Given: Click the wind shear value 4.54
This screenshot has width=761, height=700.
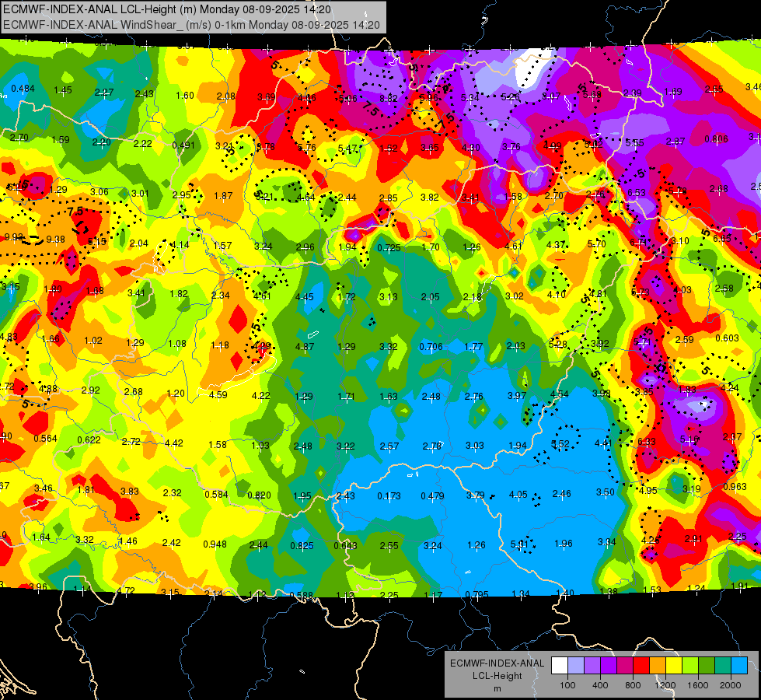Looking at the screenshot, I should click(x=559, y=394).
